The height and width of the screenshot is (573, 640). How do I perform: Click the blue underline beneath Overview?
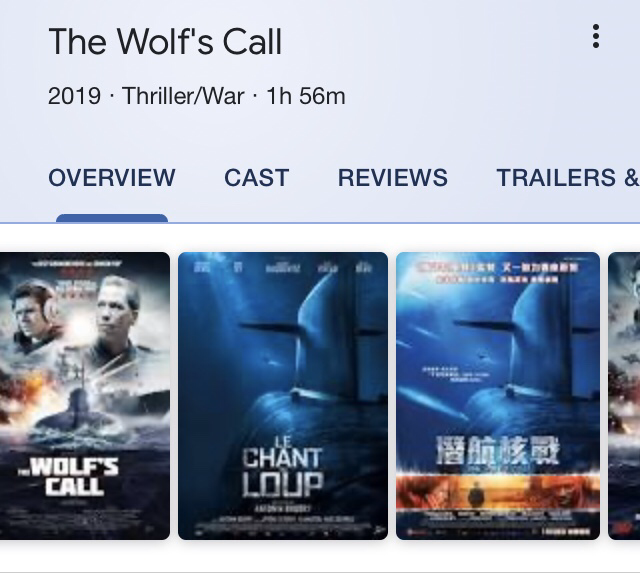click(112, 218)
